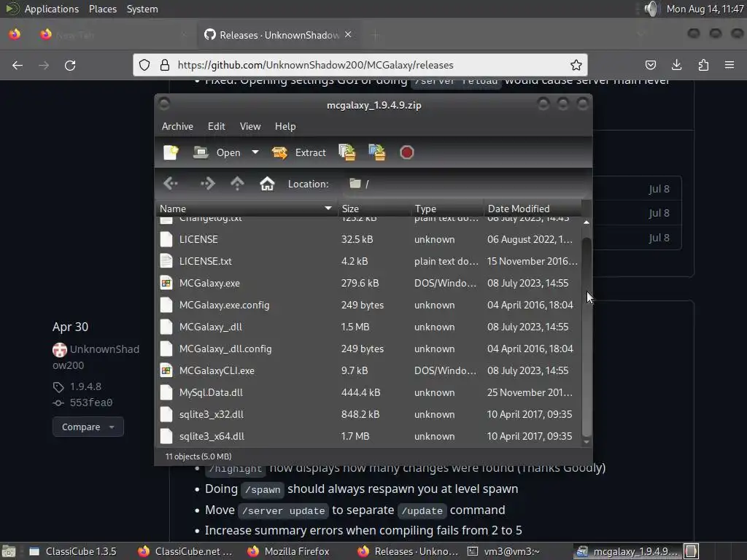
Task: Open the View menu in archive manager
Action: (x=250, y=126)
